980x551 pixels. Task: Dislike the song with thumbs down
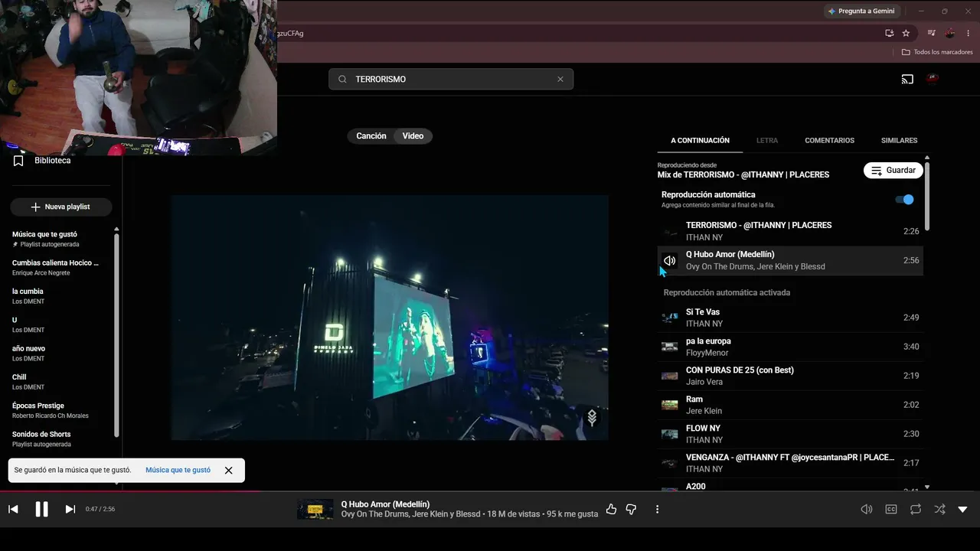(631, 509)
